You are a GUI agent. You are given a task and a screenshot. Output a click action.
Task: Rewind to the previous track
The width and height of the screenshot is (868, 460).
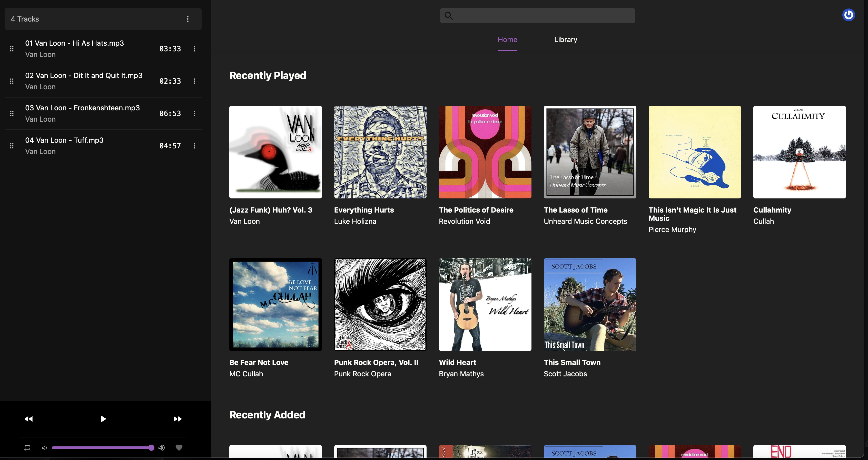29,418
